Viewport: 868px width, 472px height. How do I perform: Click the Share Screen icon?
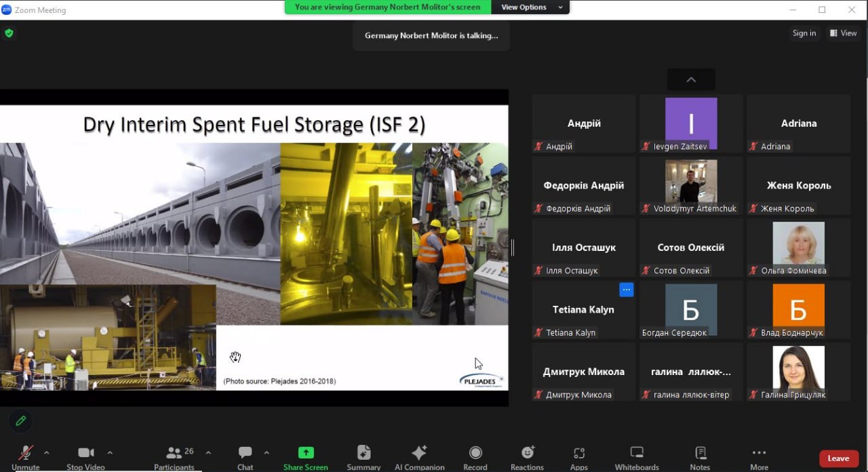[306, 453]
